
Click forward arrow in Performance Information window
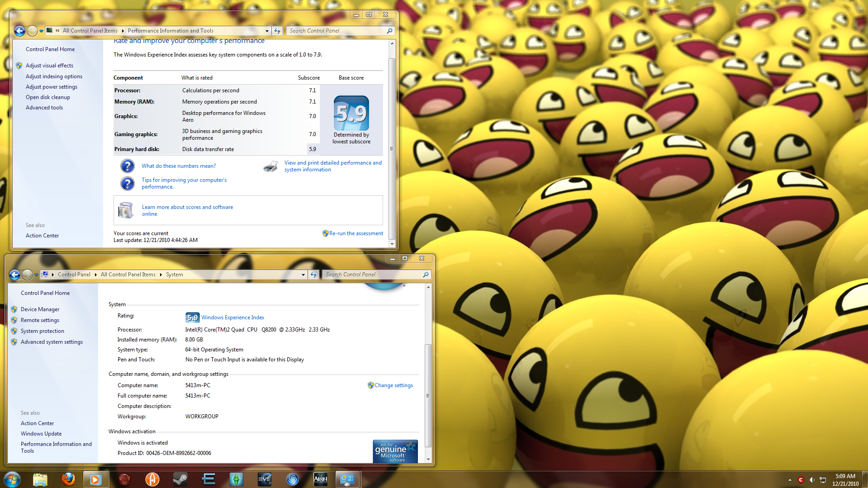[32, 31]
